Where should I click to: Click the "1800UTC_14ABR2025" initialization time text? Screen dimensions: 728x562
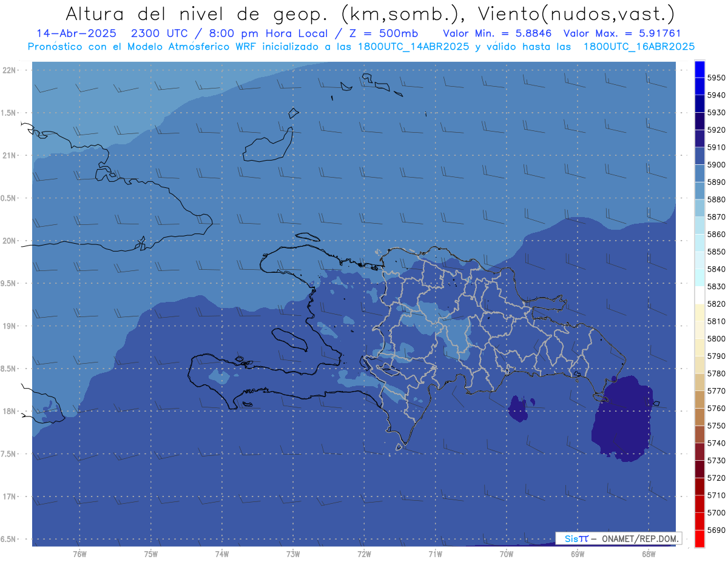(x=409, y=46)
